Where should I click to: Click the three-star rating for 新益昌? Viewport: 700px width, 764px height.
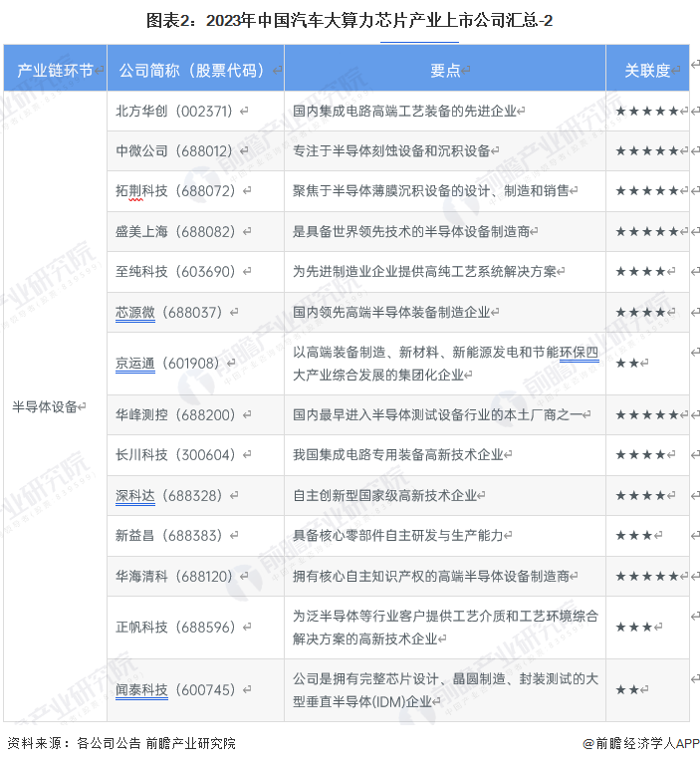click(634, 536)
